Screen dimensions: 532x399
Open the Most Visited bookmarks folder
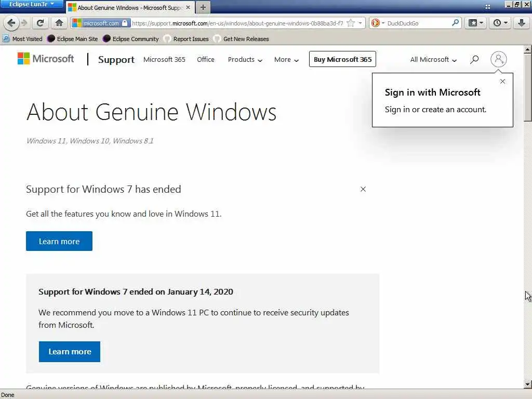pyautogui.click(x=22, y=38)
